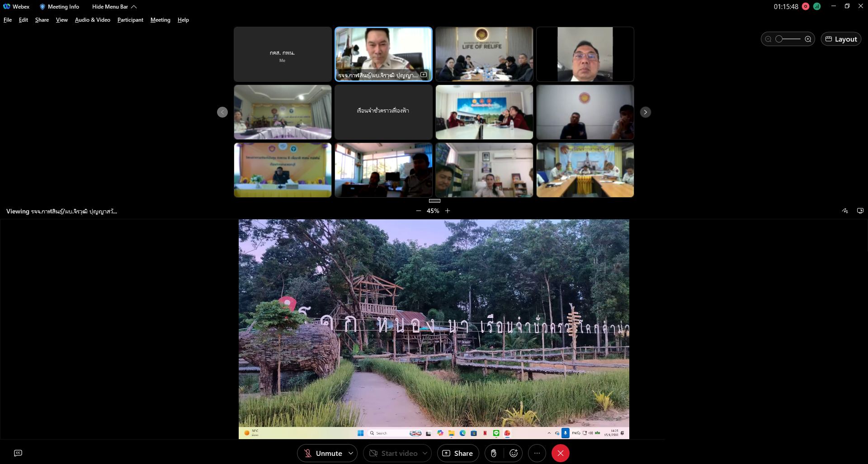Click the pop-out shared content icon

(x=860, y=211)
